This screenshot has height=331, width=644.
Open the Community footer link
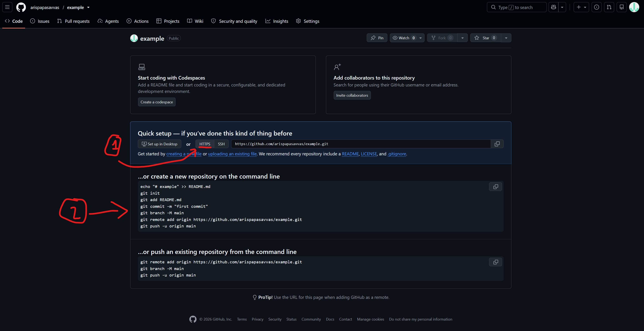[311, 319]
